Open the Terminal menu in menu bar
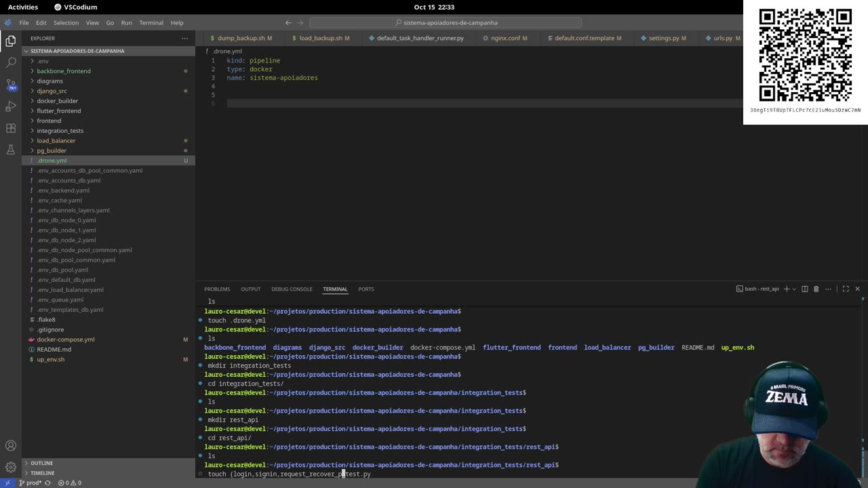Screen dimensions: 868x488 pos(151,22)
